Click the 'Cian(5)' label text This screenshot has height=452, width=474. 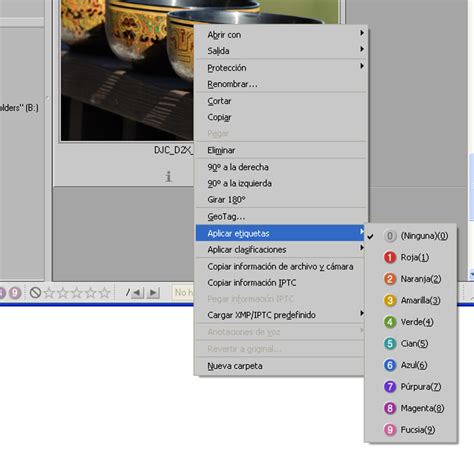tap(414, 344)
